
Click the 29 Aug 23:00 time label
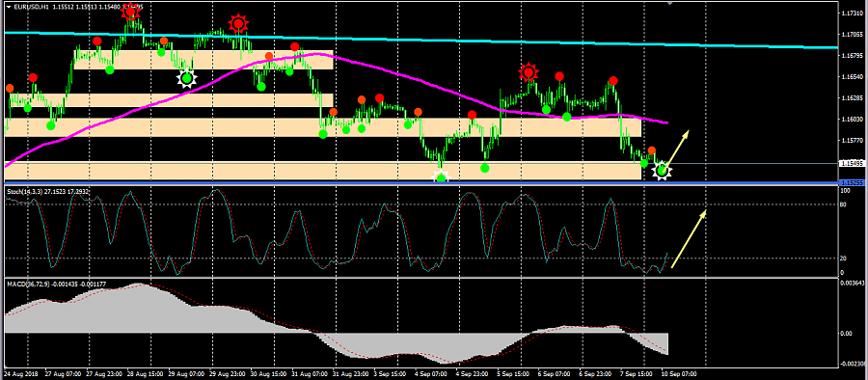(228, 373)
